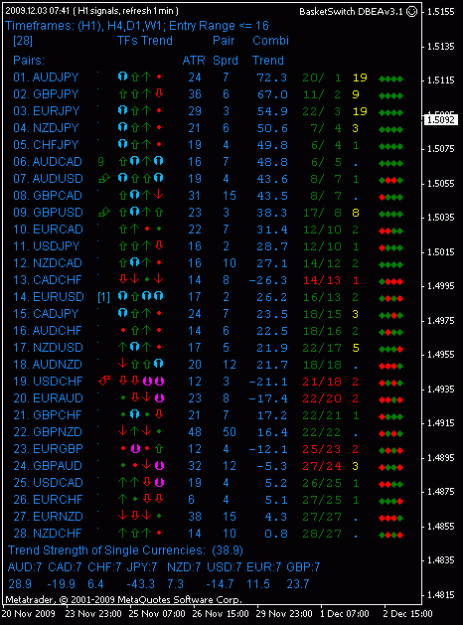Image resolution: width=463 pixels, height=625 pixels.
Task: Click the GBP:7 currency label
Action: tap(303, 567)
